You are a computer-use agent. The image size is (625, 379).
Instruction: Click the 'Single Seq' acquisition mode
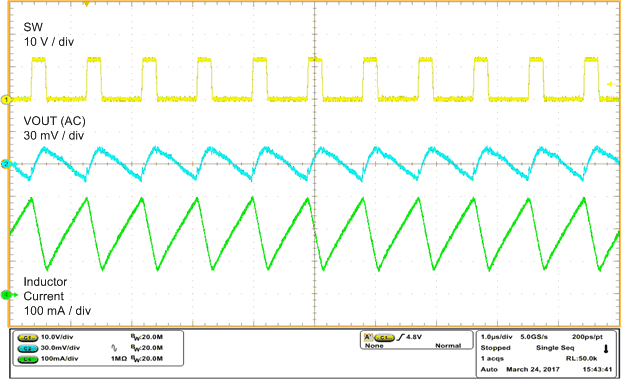(x=555, y=348)
